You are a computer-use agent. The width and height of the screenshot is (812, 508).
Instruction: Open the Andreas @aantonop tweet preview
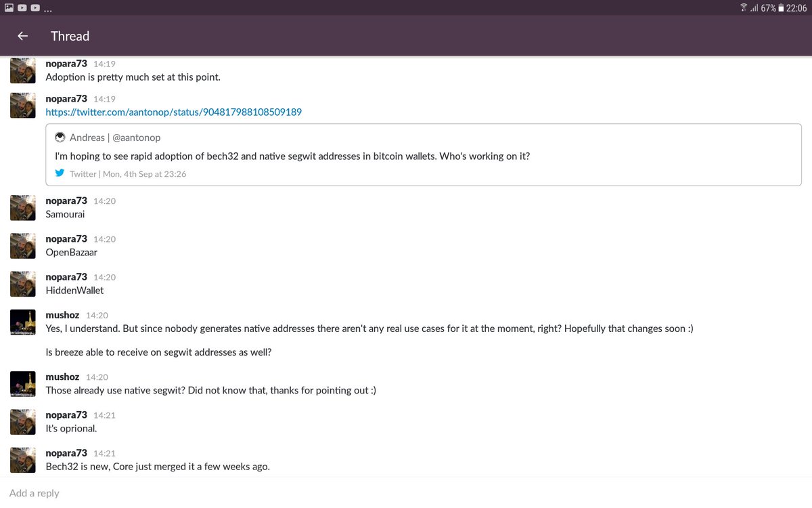(424, 155)
